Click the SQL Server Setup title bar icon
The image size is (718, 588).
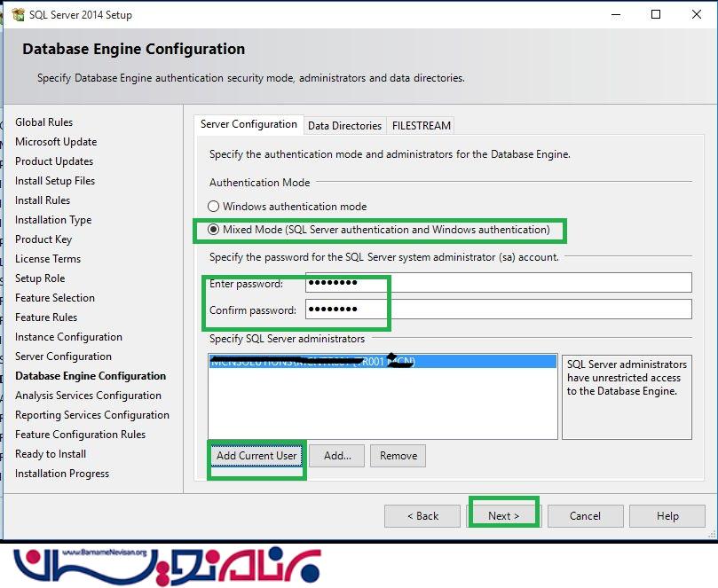pos(18,15)
